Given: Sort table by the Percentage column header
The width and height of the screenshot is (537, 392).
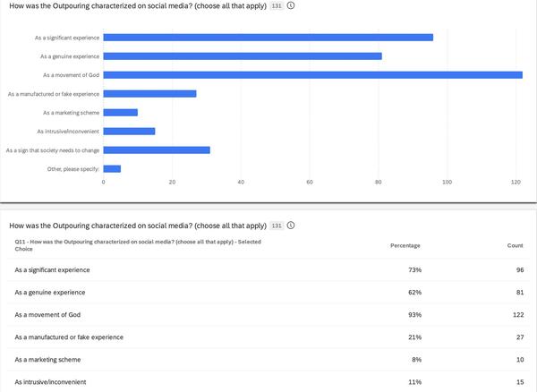Looking at the screenshot, I should (x=405, y=245).
